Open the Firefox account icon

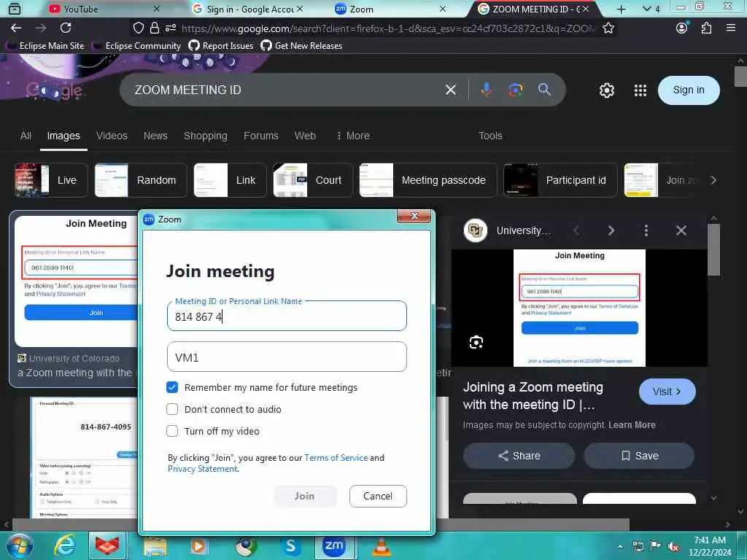pyautogui.click(x=682, y=28)
